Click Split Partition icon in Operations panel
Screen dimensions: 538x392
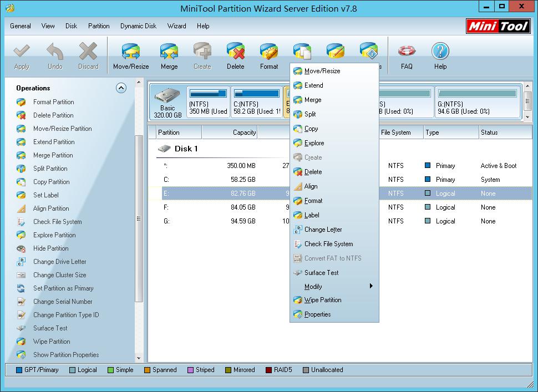pyautogui.click(x=21, y=169)
